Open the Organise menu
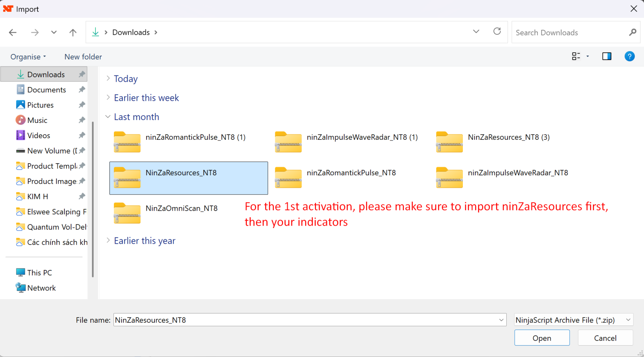This screenshot has height=357, width=644. click(28, 57)
